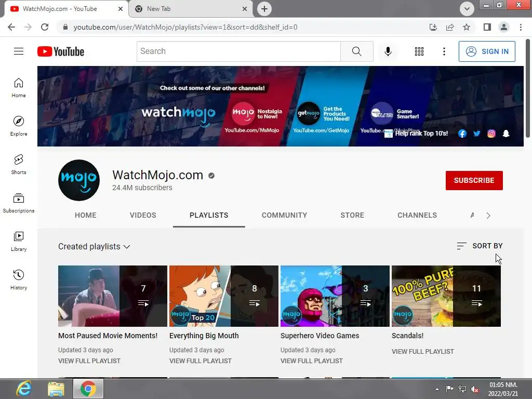Viewport: 532px width, 399px height.
Task: Switch to the HOME channel tab
Action: tap(86, 215)
